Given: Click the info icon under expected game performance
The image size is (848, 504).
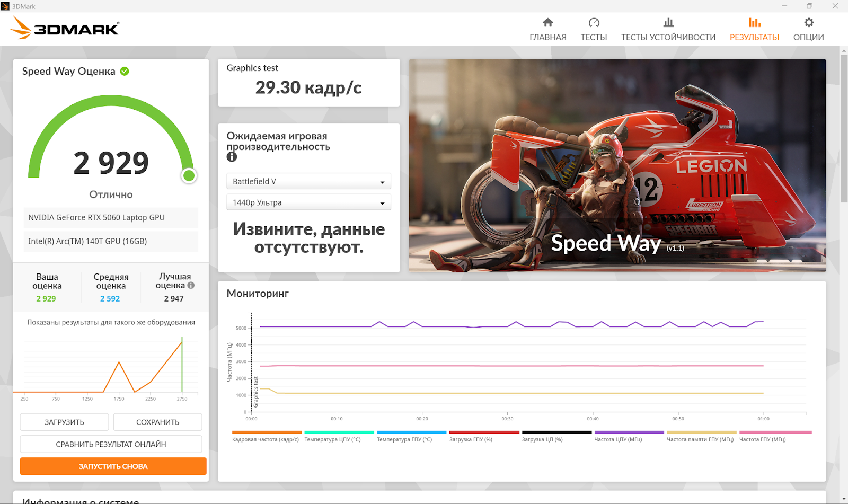Looking at the screenshot, I should coord(232,157).
